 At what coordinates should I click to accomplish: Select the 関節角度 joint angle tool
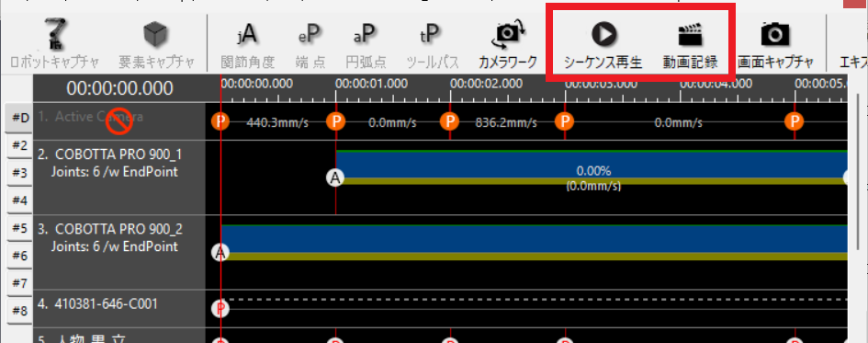pos(247,35)
